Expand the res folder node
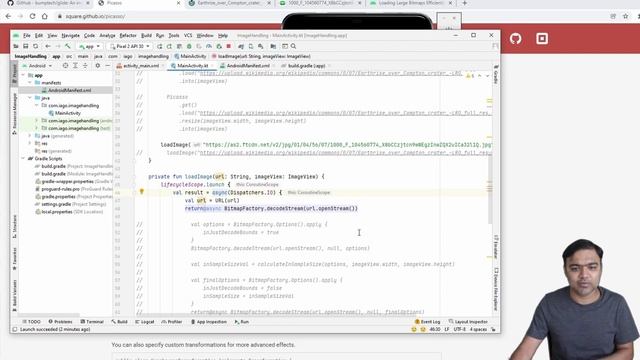This screenshot has width=640, height=360. (x=30, y=143)
